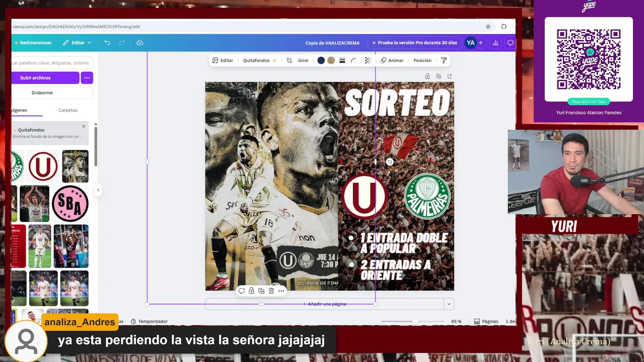Screen dimensions: 644x362
Task: Select the 1 ENTRADA DOBLE A POPULAR text
Action: click(x=404, y=243)
